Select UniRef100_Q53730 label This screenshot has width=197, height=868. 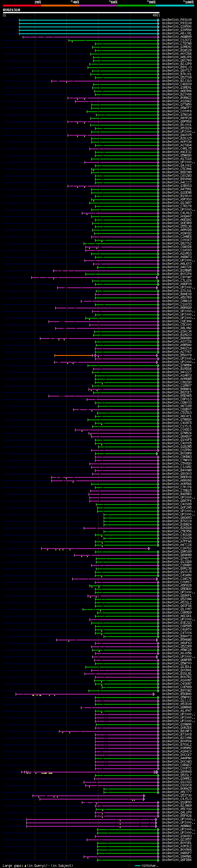coord(177,795)
